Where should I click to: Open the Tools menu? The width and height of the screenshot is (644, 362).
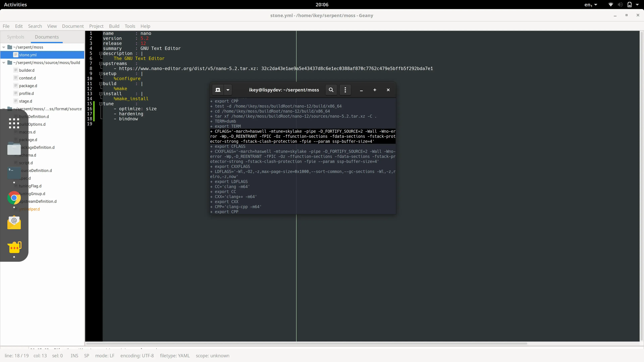click(130, 26)
